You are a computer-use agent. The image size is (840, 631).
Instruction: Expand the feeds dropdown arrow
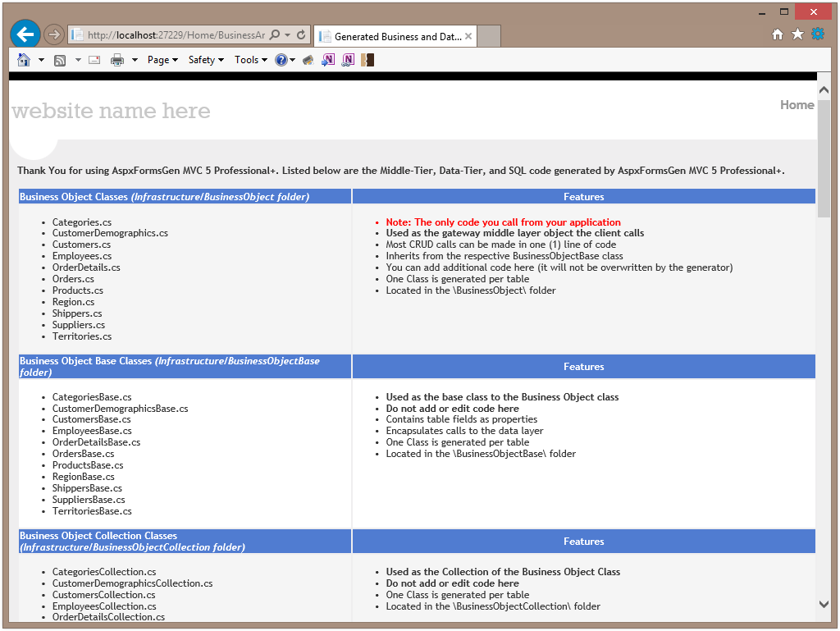78,60
